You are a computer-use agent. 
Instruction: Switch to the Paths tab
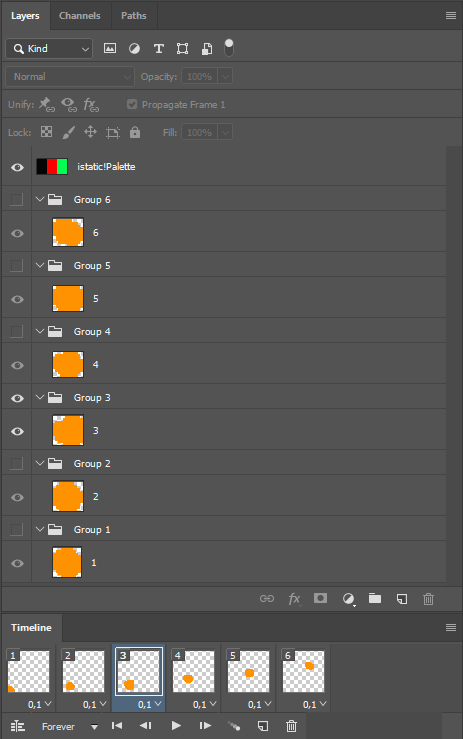click(134, 16)
